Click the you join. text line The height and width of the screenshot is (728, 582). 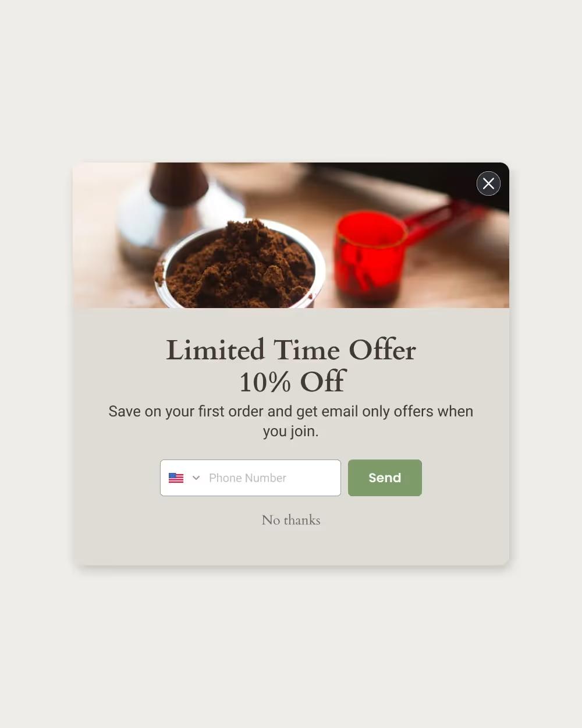[291, 432]
